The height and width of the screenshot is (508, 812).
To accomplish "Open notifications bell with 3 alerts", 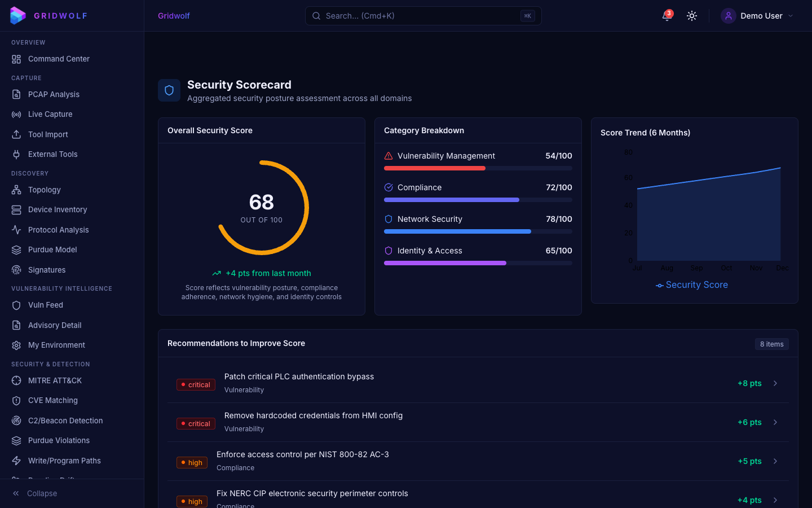I will [x=667, y=16].
